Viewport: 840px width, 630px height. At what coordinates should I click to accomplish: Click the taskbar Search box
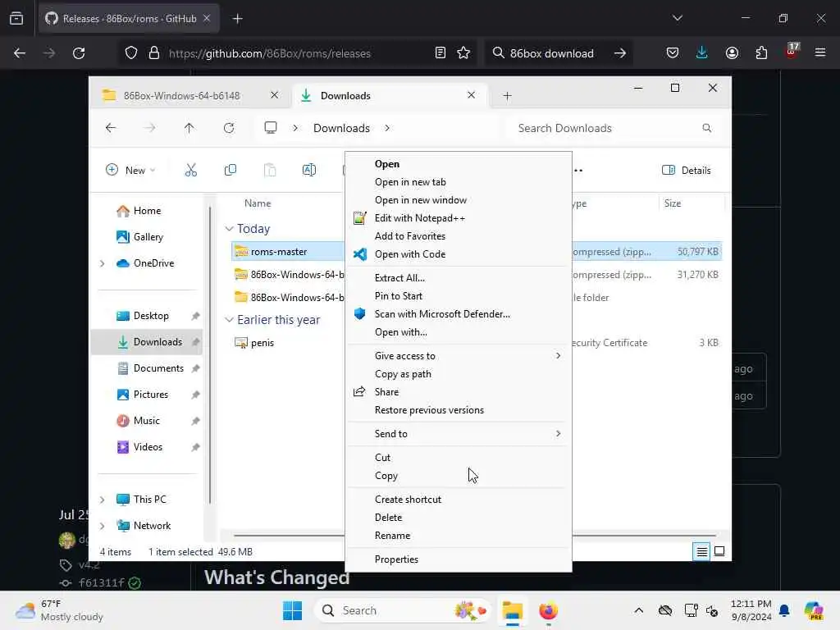[x=402, y=610]
